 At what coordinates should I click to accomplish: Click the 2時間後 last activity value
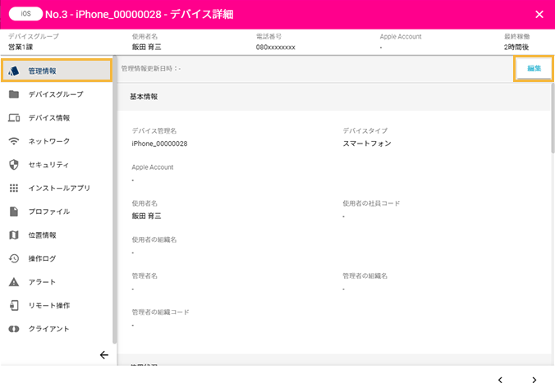click(516, 47)
